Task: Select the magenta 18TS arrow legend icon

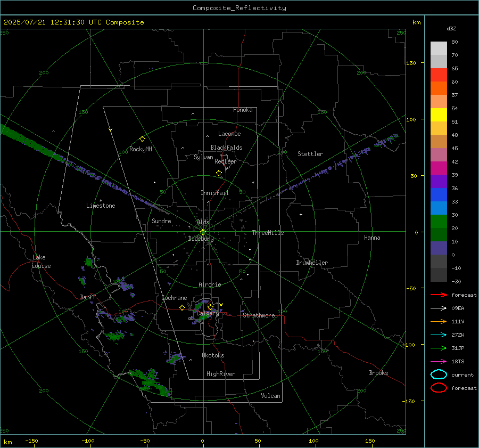Action: coord(439,362)
